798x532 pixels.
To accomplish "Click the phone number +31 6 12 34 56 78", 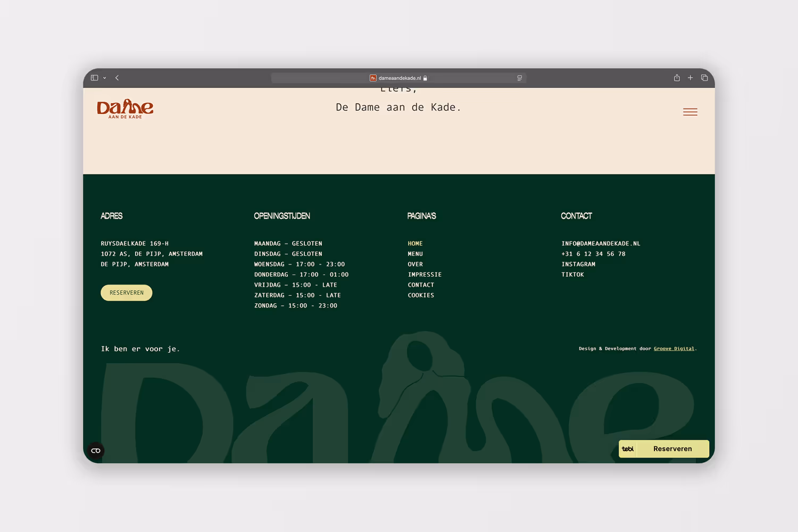I will coord(593,254).
